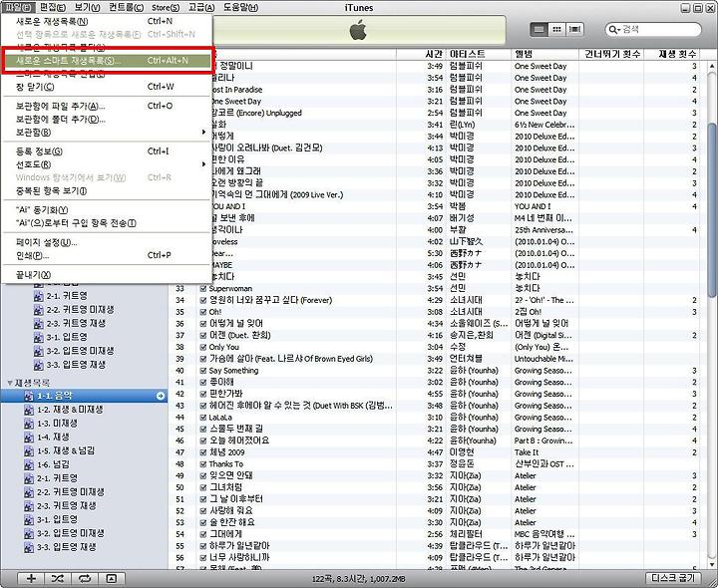This screenshot has width=718, height=588.
Task: Uncheck the Oh! track checkbox
Action: (x=203, y=312)
